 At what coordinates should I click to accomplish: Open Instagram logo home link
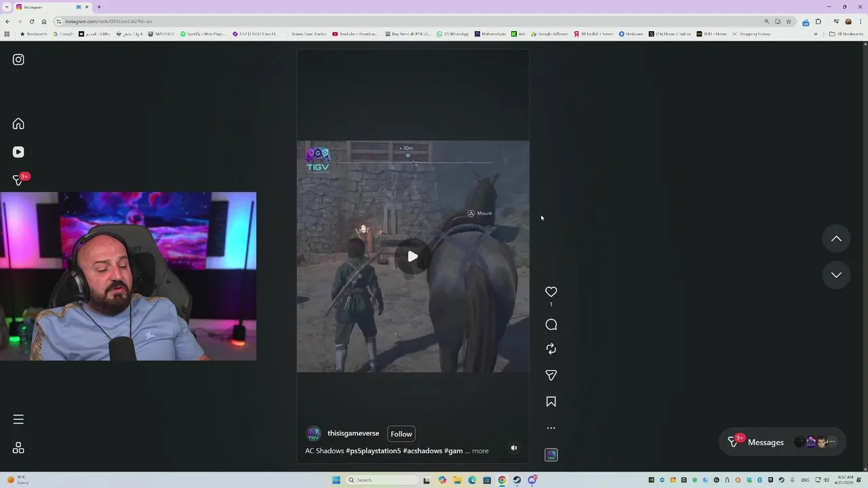pos(18,60)
